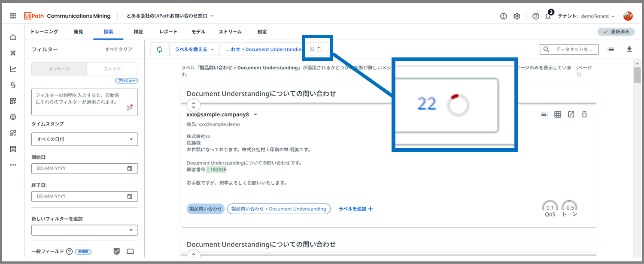This screenshot has width=644, height=264.
Task: Click the 製品問い合わせ label chip
Action: pos(206,209)
